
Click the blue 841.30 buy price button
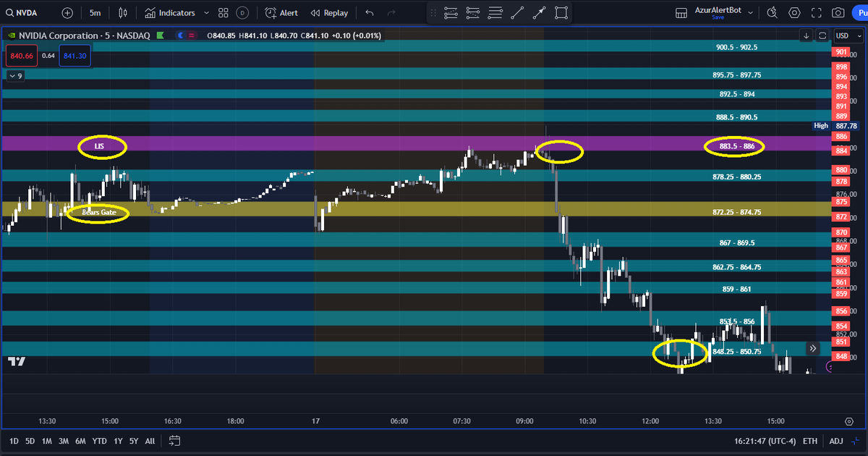point(75,55)
